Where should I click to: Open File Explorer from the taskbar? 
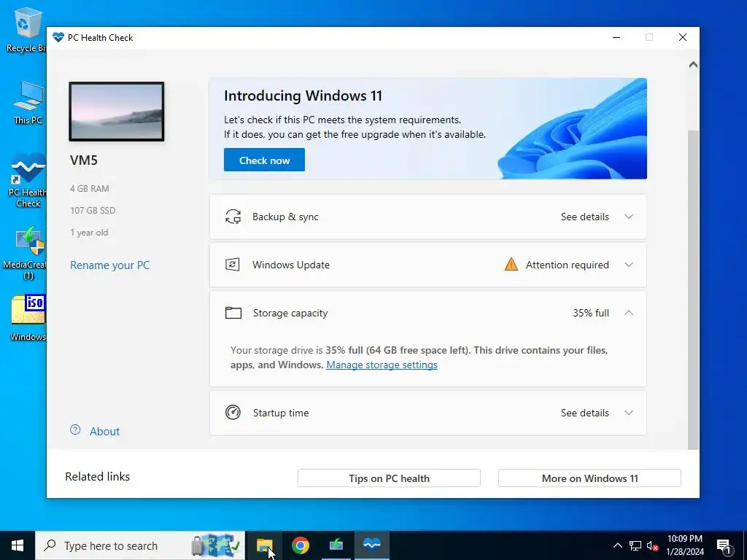264,545
